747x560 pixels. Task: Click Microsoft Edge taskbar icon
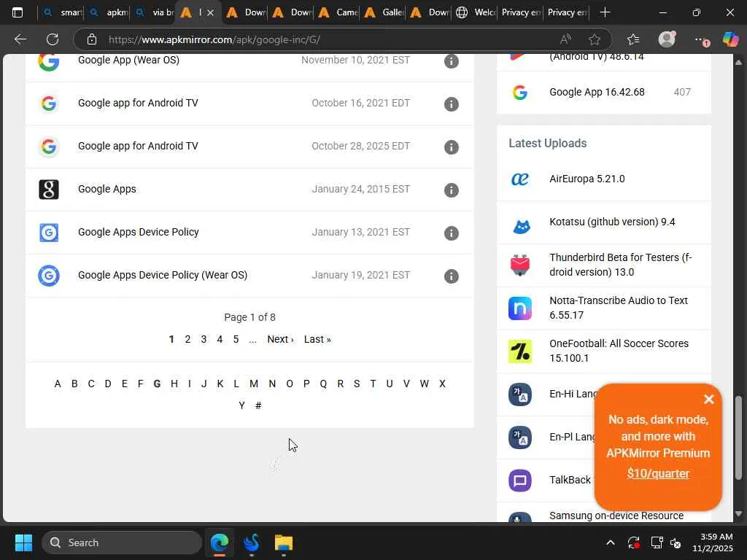point(220,542)
